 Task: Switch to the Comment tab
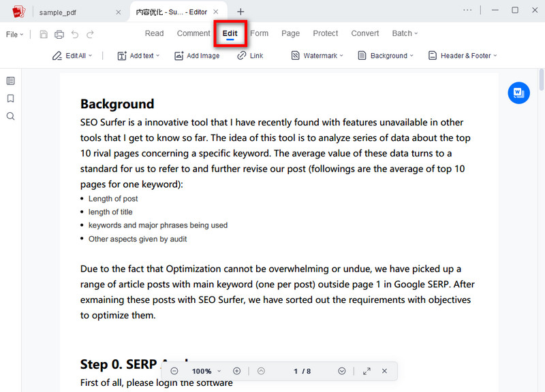click(193, 33)
